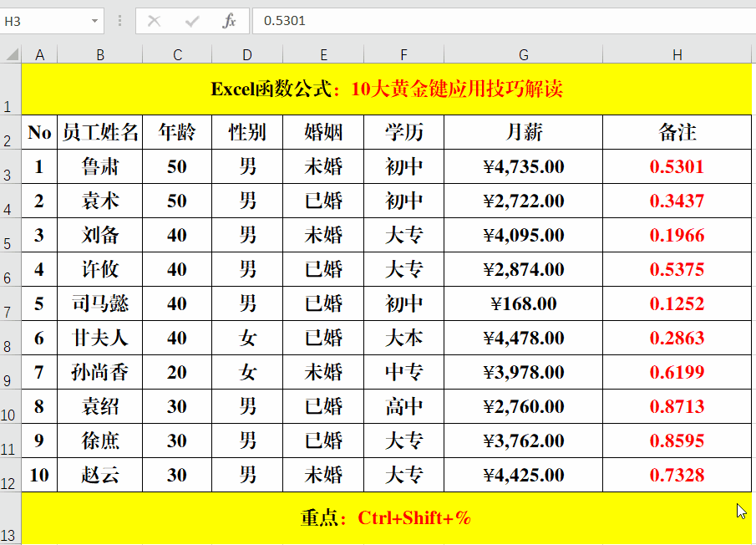Image resolution: width=756 pixels, height=545 pixels.
Task: Select column D header
Action: click(247, 54)
